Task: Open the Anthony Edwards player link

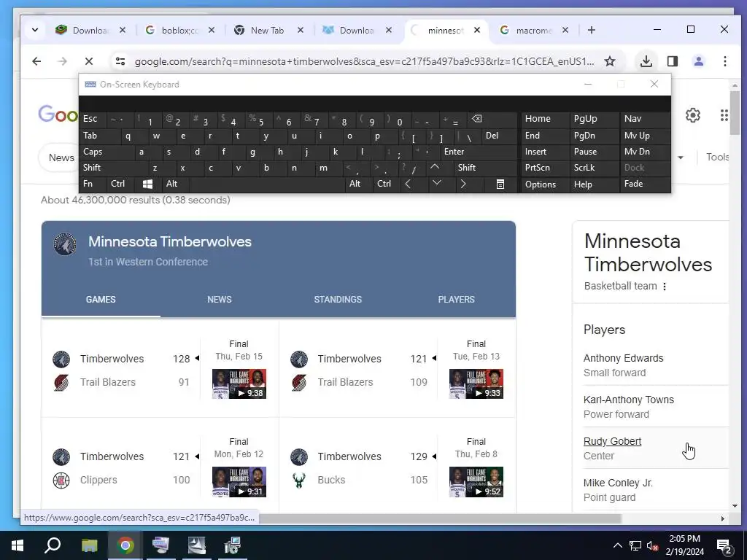Action: [623, 358]
